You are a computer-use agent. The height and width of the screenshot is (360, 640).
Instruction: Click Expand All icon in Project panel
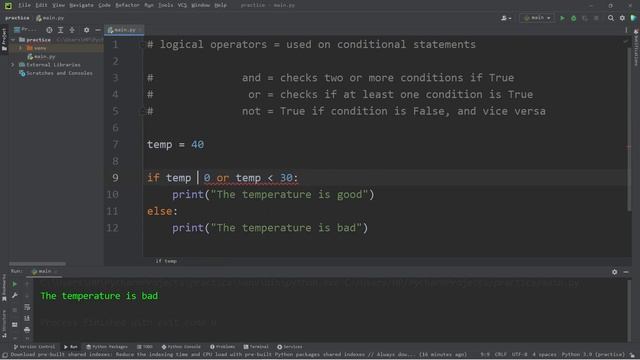pos(60,30)
